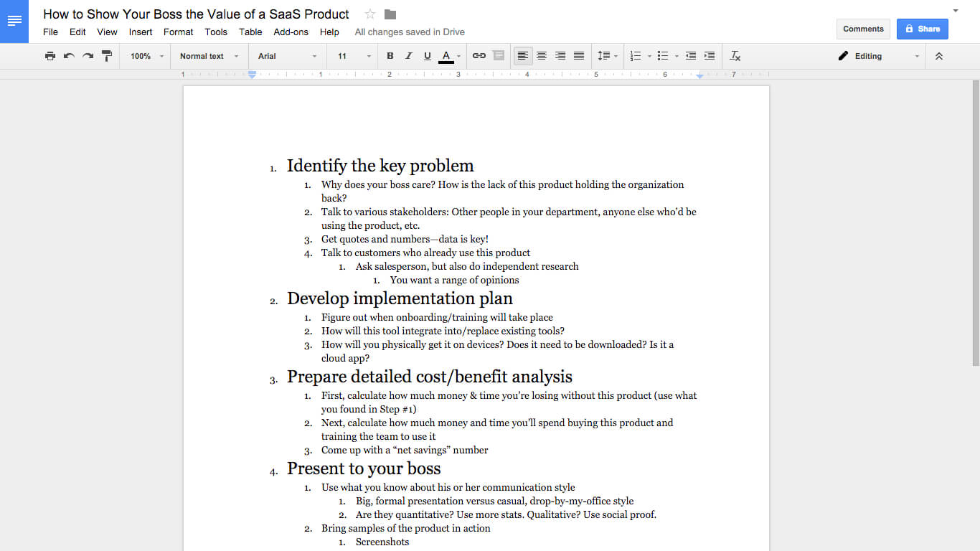
Task: Click the right indent marker on ruler
Action: (x=699, y=75)
